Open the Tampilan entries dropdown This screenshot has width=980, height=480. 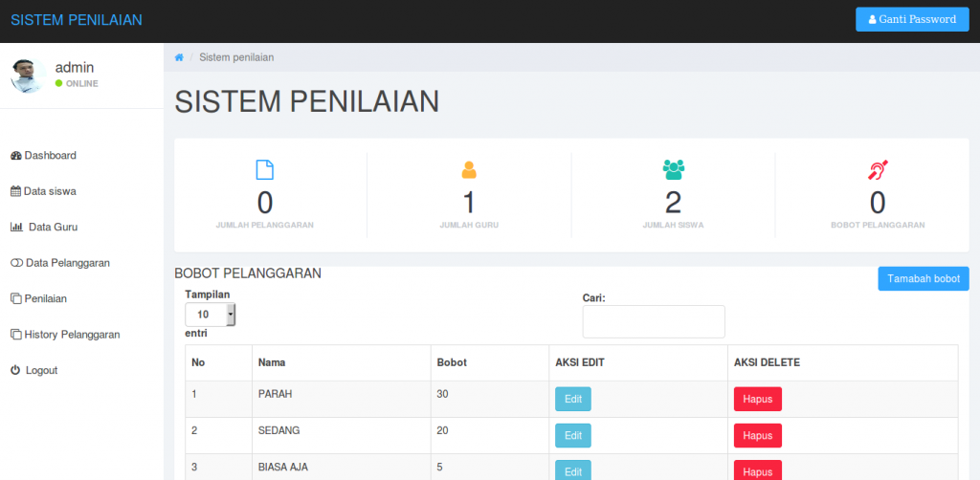click(x=210, y=315)
